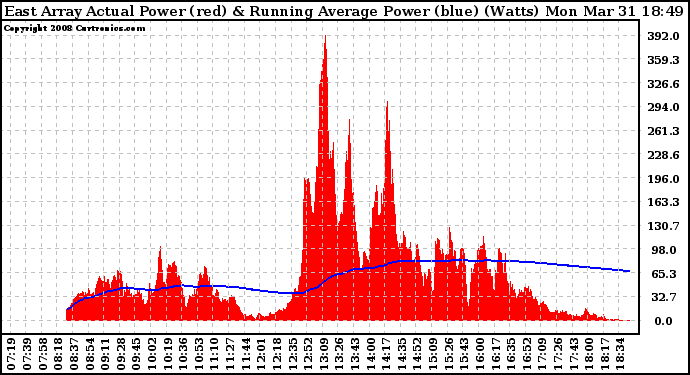
Task: Click the 07:39 time label
Action: pyautogui.click(x=27, y=354)
